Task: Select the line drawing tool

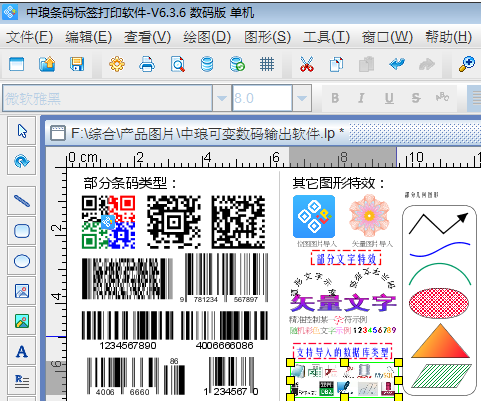Action: (22, 201)
